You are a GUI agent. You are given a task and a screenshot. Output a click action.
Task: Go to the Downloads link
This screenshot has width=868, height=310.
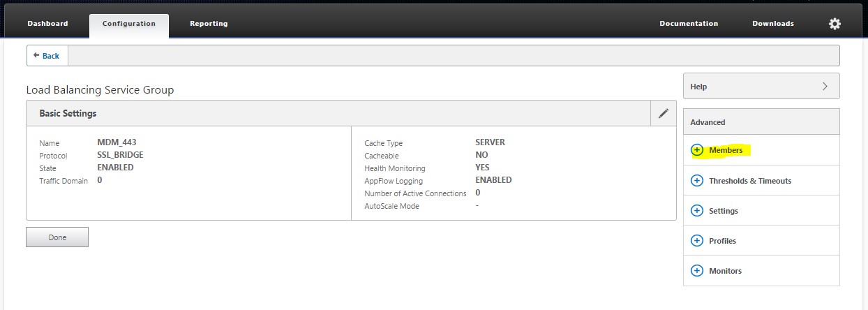772,24
